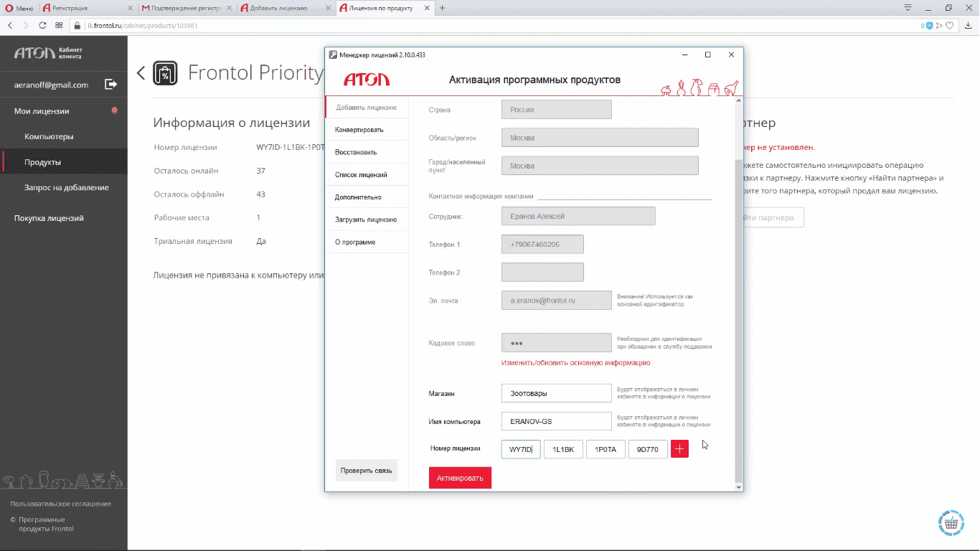Click the Сотрудник field Еранов Алексей

tap(578, 216)
